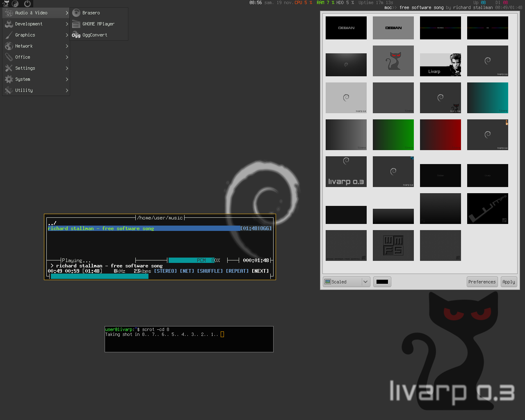Select the WMFS logo wallpaper thumbnail
This screenshot has width=525, height=420.
[393, 245]
